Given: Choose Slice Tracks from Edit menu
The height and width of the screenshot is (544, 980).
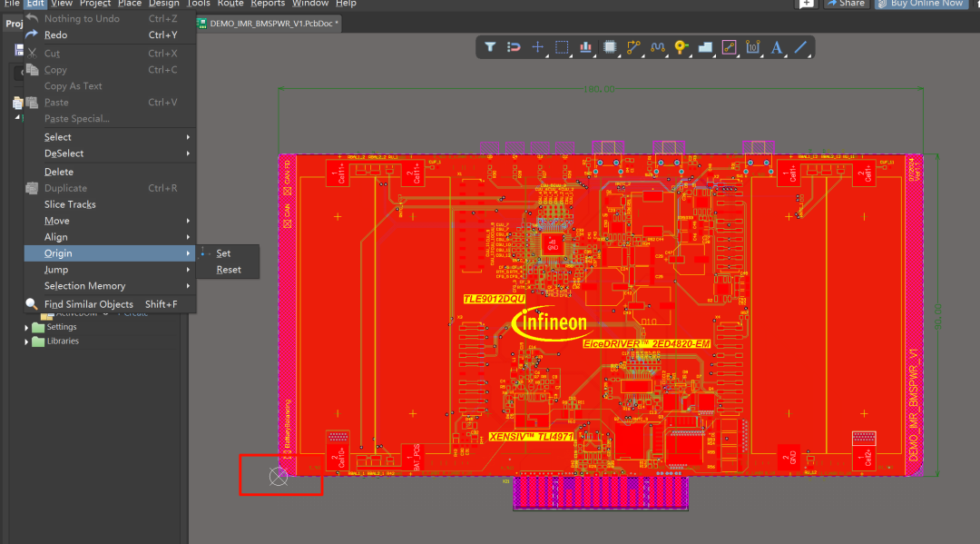Looking at the screenshot, I should (110, 204).
